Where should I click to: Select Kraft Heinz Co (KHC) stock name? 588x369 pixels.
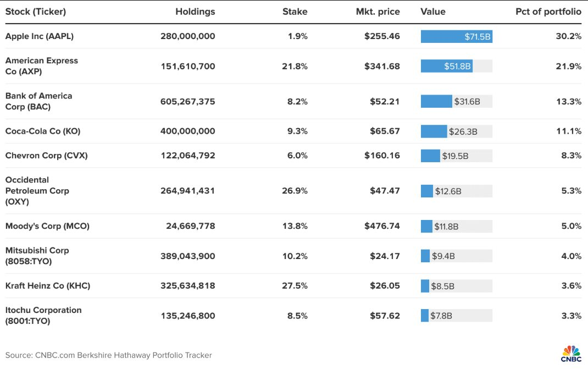point(47,286)
